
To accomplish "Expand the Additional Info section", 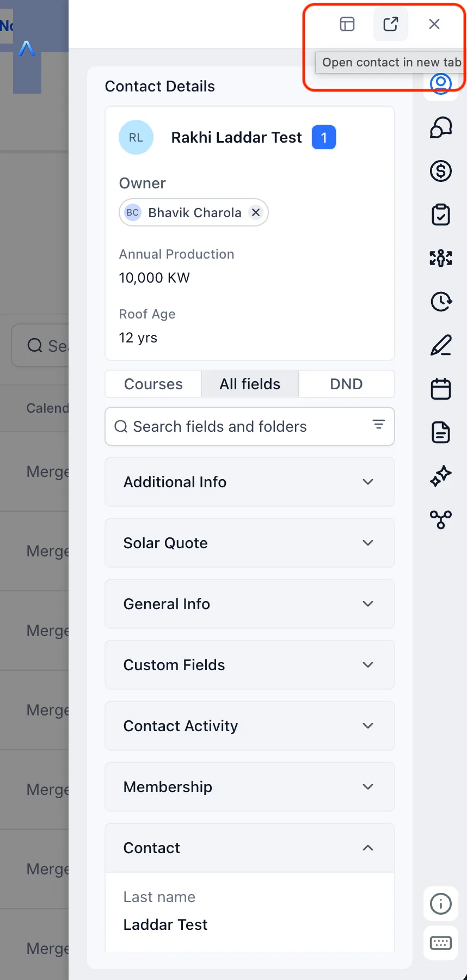I will pos(250,482).
